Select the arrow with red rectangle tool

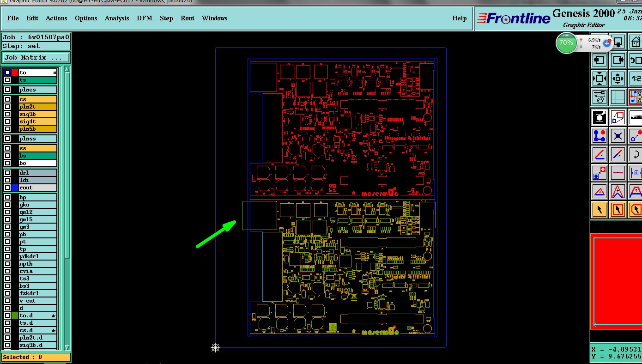coord(618,210)
